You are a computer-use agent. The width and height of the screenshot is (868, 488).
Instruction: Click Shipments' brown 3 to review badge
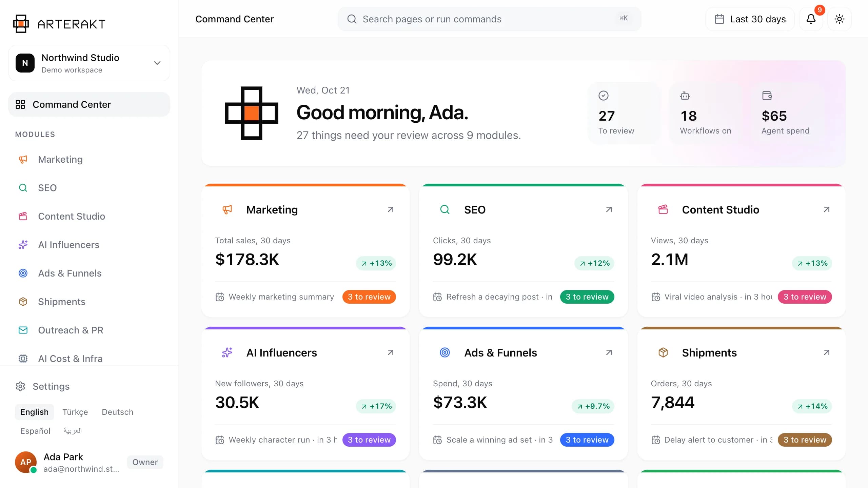(x=805, y=440)
